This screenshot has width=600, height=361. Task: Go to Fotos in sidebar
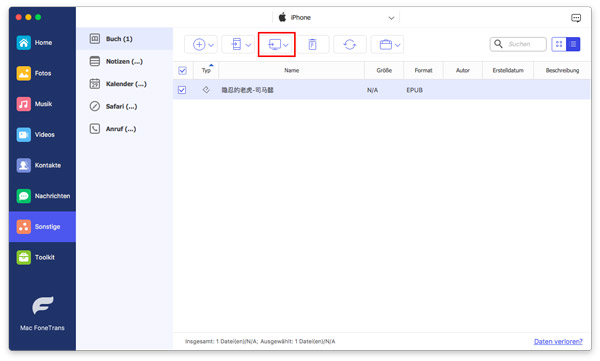[42, 73]
